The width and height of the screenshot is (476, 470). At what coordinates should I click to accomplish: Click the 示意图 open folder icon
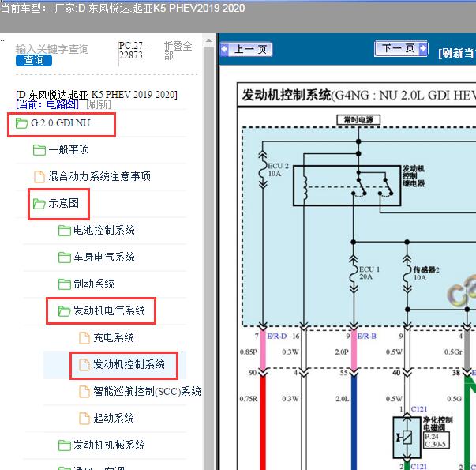(39, 204)
